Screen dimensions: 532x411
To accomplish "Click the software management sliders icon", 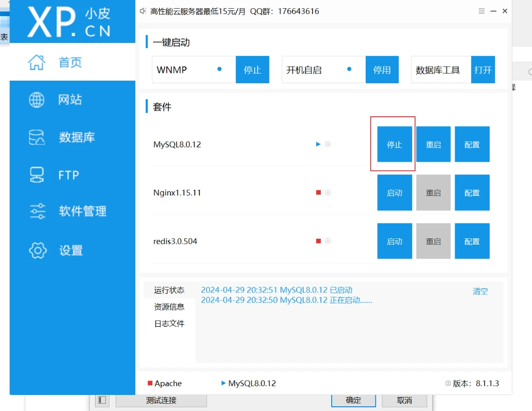I will pos(37,211).
